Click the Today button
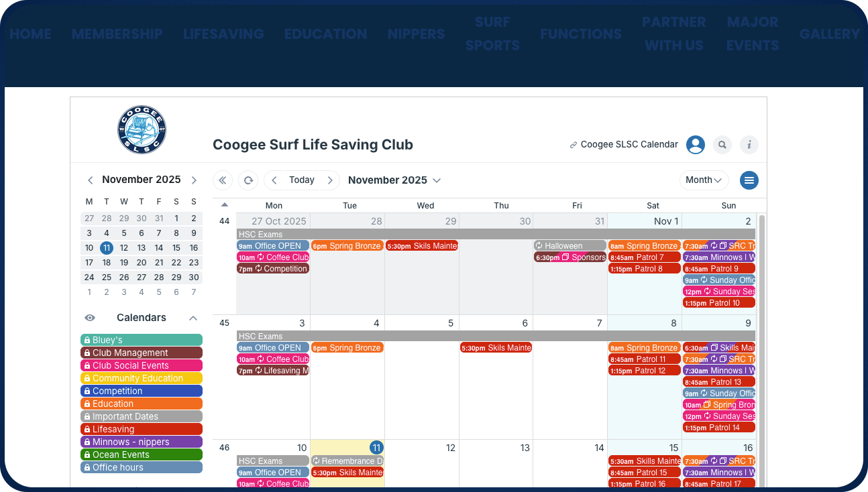Viewport: 868px width, 492px height. (x=302, y=180)
